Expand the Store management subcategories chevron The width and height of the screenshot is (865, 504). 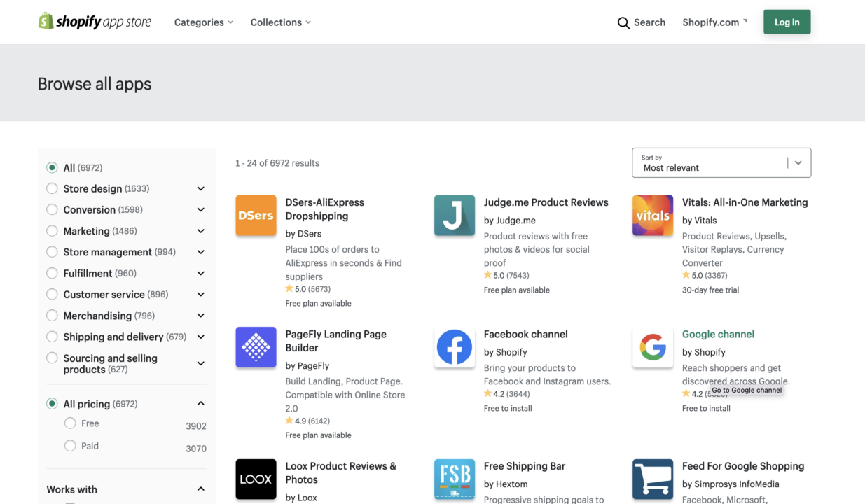tap(201, 252)
